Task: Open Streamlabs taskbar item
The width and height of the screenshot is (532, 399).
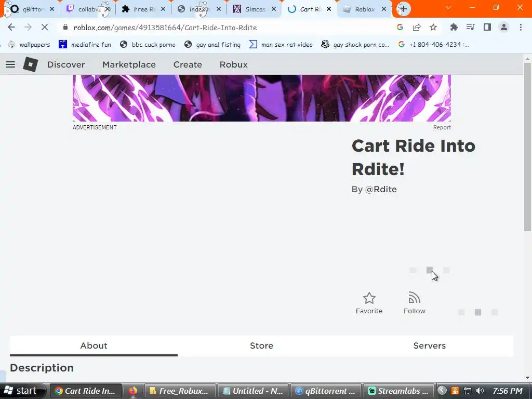Action: [x=398, y=391]
